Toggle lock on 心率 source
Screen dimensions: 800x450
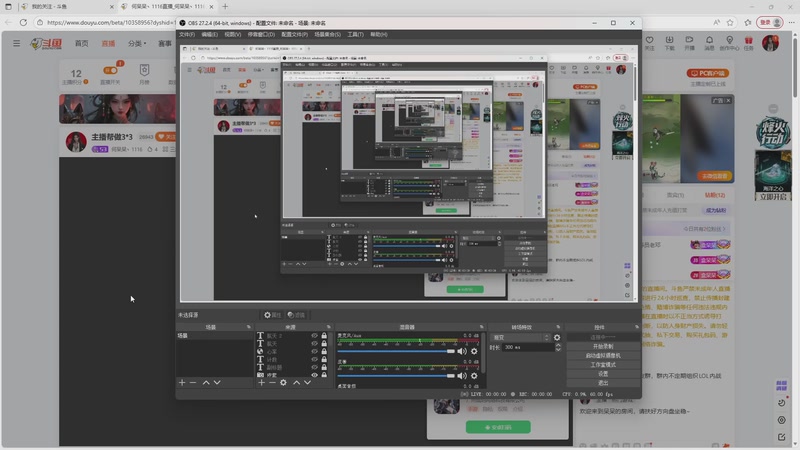(x=324, y=352)
